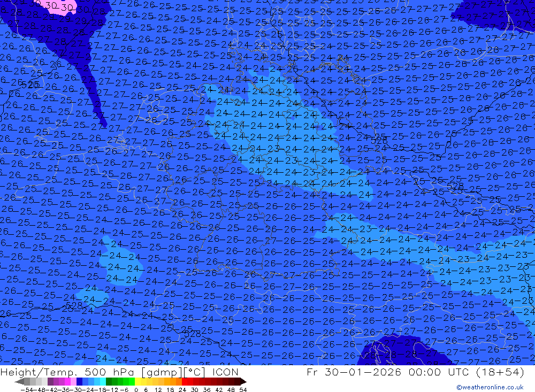Screen dimensions: 535x392
Task: Click the 'Height/Temp. 500 hPa' title text
Action: (x=67, y=372)
